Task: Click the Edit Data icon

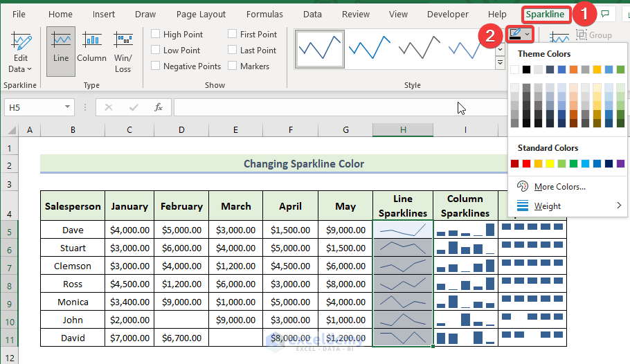Action: [x=21, y=43]
